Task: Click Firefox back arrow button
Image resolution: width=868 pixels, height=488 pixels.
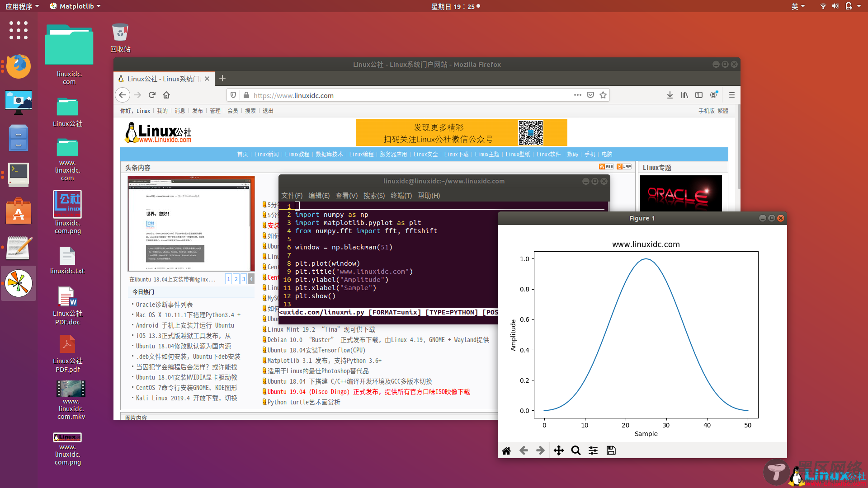Action: tap(123, 95)
